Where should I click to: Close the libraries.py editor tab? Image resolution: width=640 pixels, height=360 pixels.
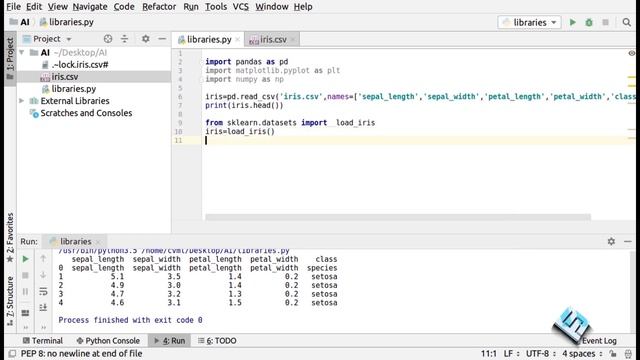click(x=238, y=40)
